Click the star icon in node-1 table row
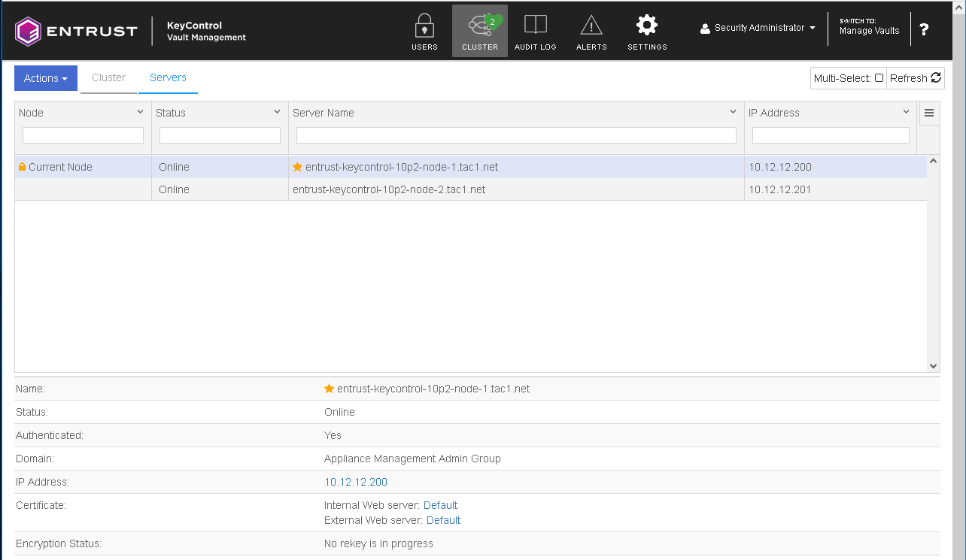The image size is (966, 560). pyautogui.click(x=297, y=167)
